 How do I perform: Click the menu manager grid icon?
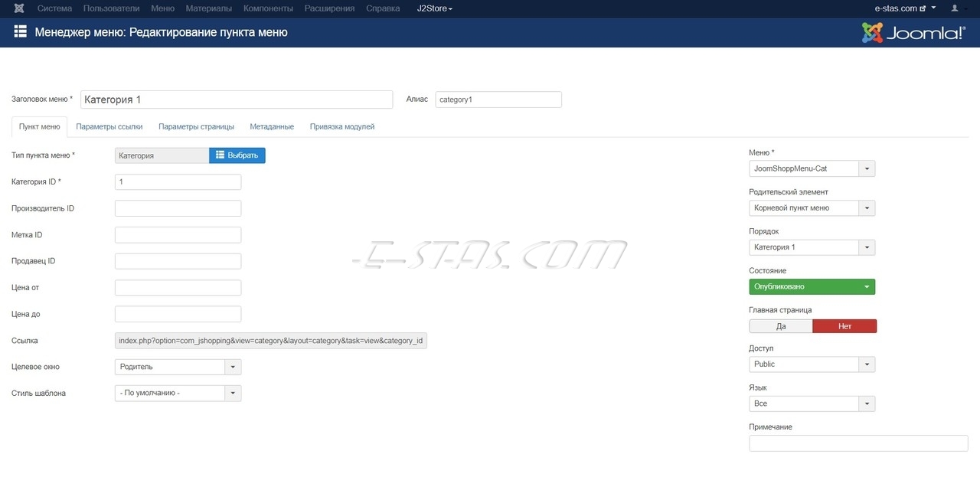pos(21,32)
